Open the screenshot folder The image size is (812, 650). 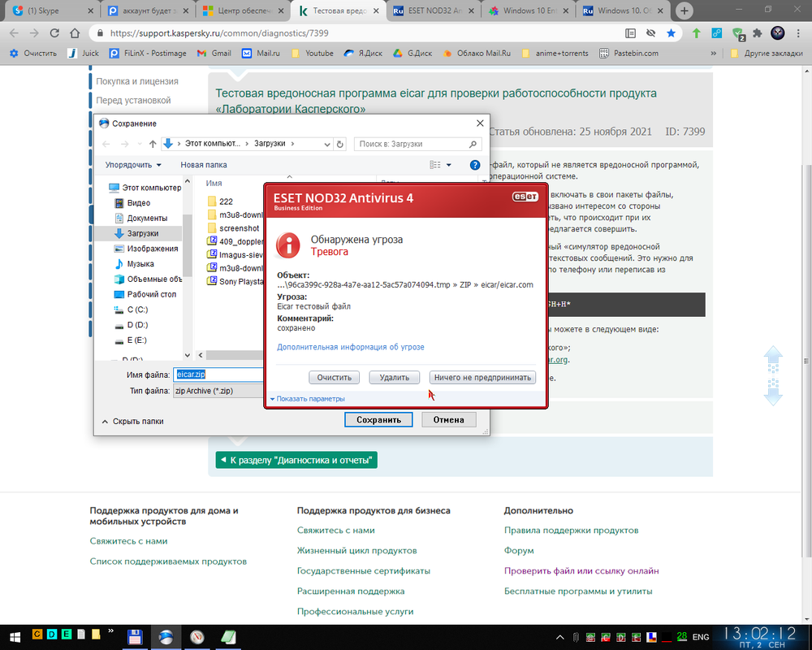click(x=240, y=228)
